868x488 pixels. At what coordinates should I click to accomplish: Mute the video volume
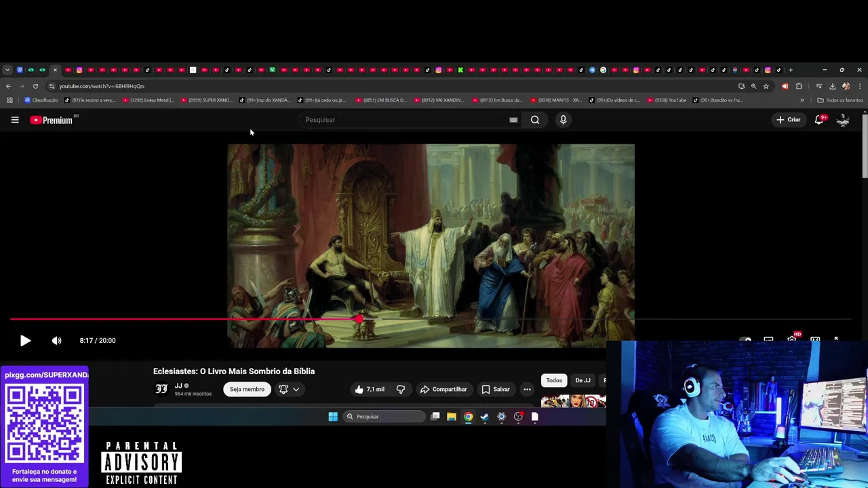56,341
